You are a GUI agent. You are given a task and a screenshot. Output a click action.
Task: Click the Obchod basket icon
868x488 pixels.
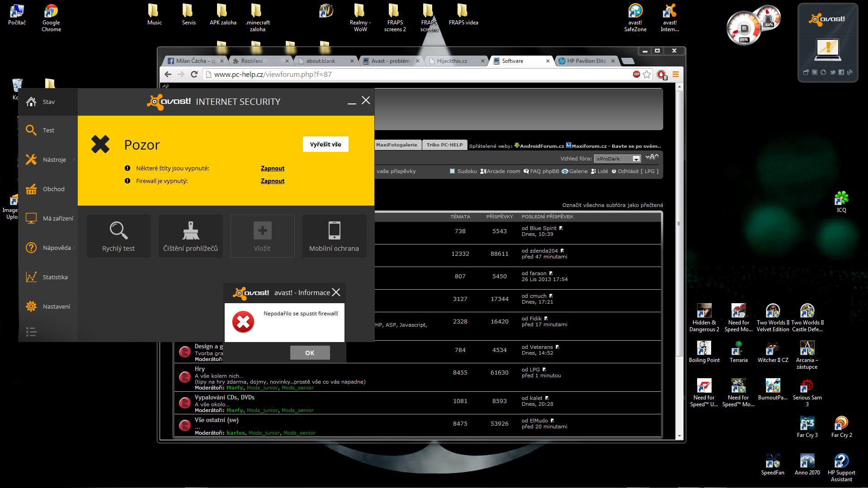point(31,189)
